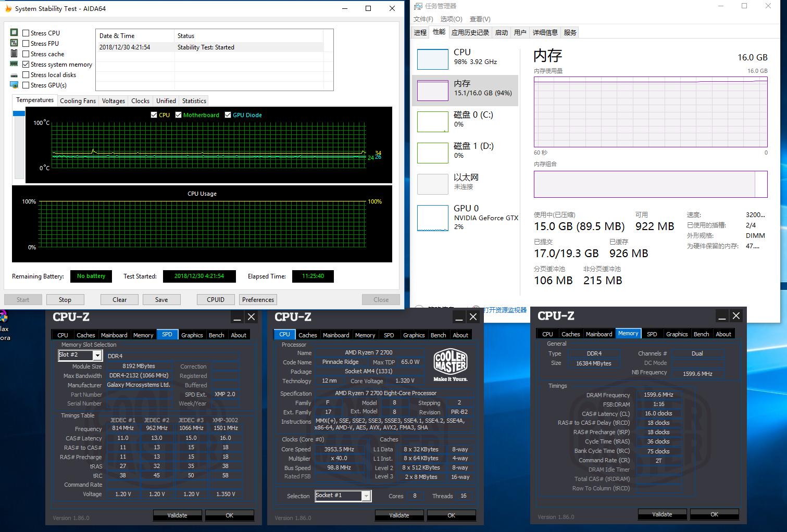Click the system memory stress icon in AIDA64
The image size is (787, 532).
pos(14,64)
